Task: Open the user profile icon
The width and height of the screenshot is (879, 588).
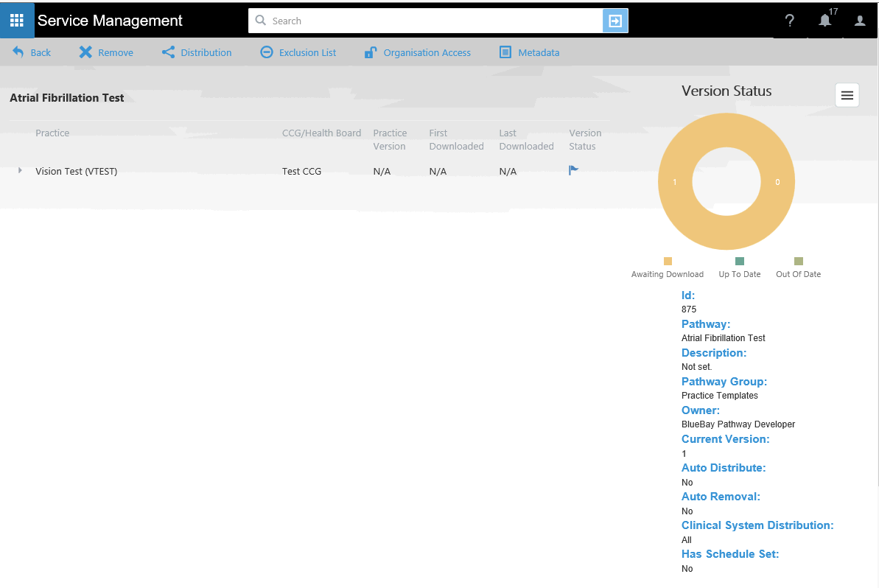Action: click(860, 21)
